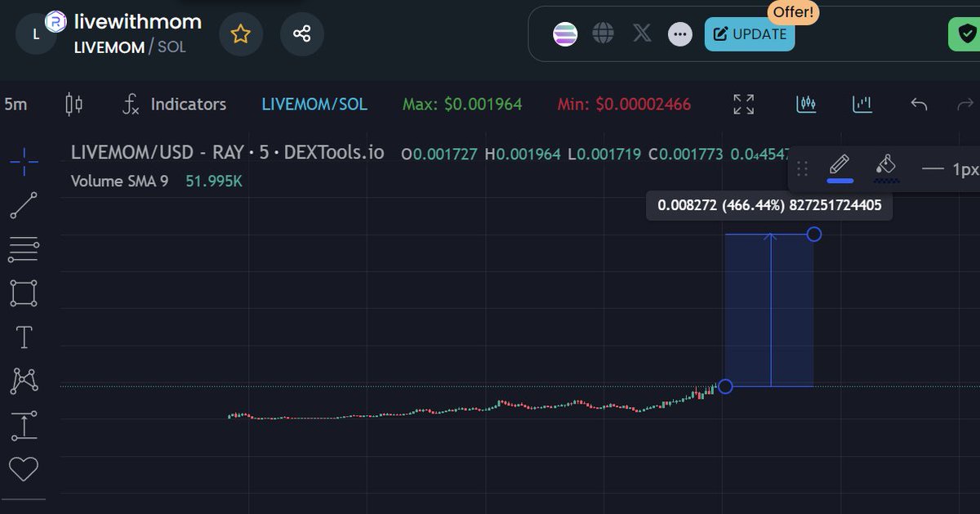Select the rectangle shape tool
This screenshot has width=980, height=514.
[24, 293]
